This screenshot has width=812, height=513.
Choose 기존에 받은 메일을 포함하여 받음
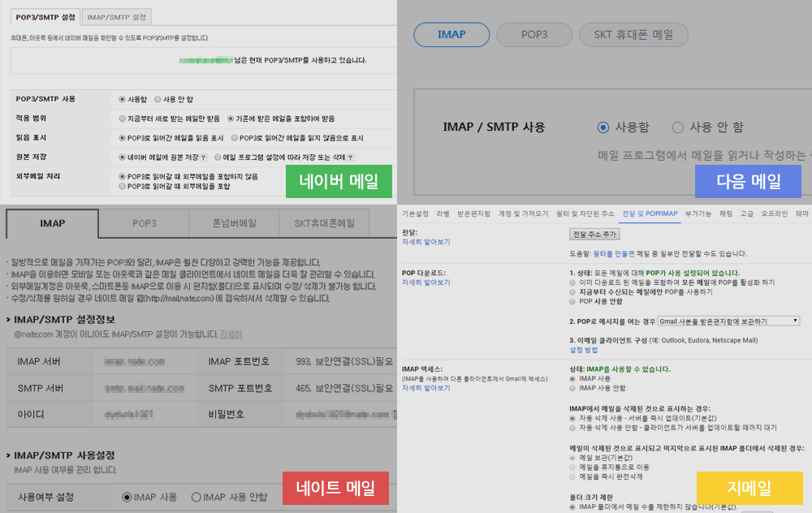(231, 119)
